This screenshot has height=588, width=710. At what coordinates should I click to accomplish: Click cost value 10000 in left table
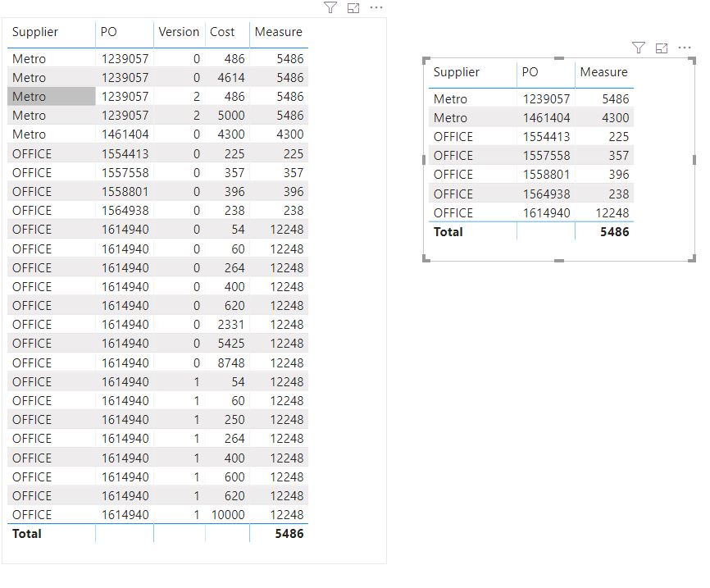point(228,515)
